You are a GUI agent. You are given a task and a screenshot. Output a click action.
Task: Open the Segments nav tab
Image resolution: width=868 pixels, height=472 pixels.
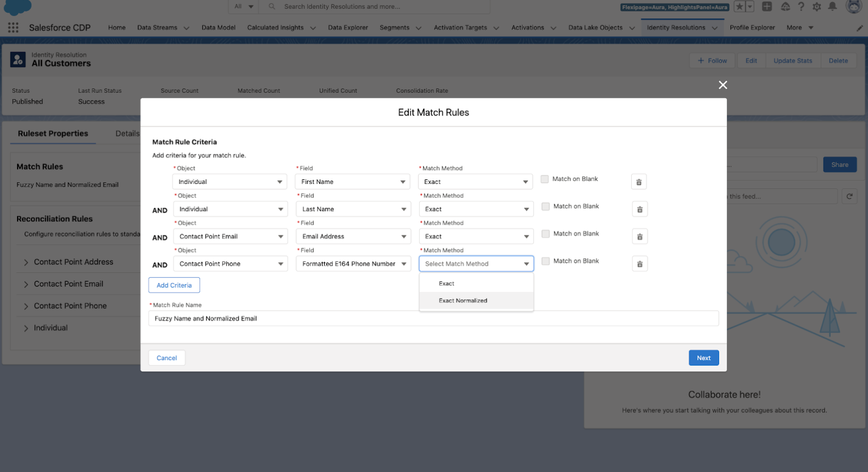(394, 27)
